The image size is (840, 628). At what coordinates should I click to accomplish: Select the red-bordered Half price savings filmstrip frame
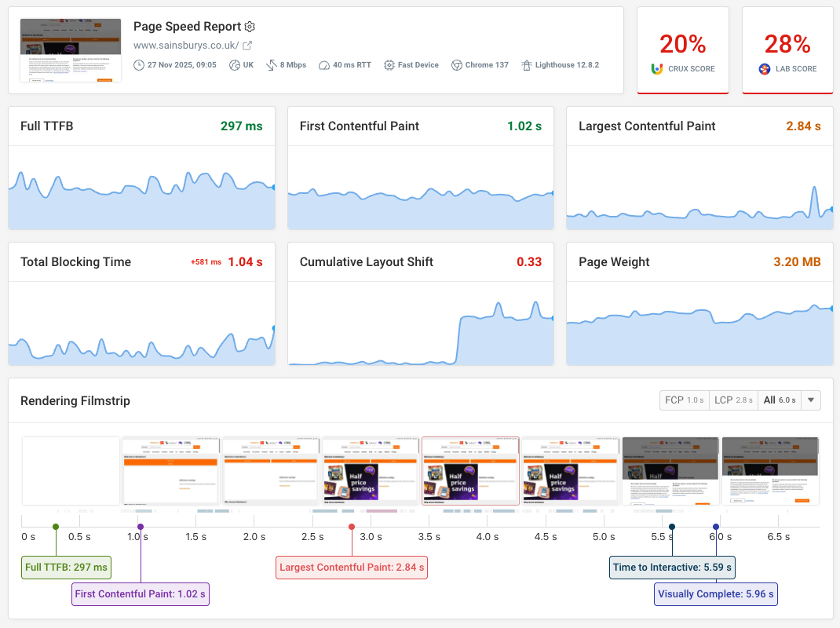tap(469, 469)
